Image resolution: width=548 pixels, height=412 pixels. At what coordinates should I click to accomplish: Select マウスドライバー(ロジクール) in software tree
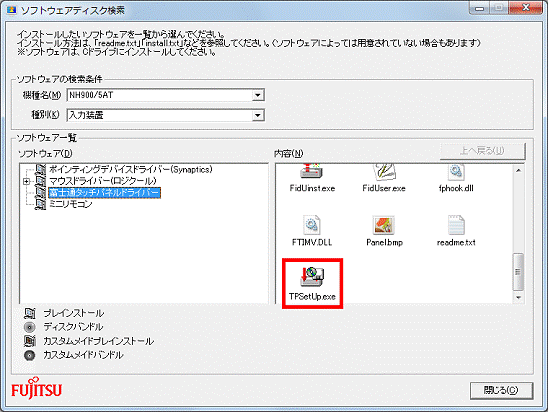pyautogui.click(x=102, y=181)
